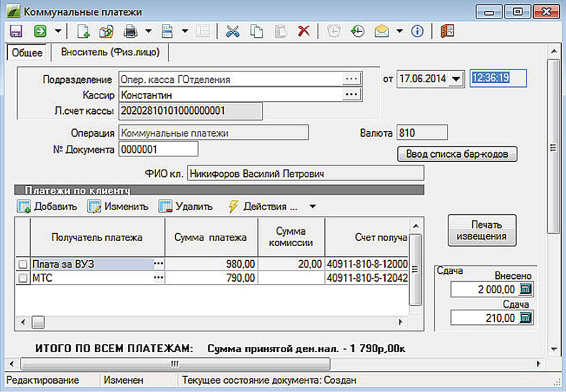566x392 pixels.
Task: Click the Добавить payment button
Action: [x=48, y=207]
